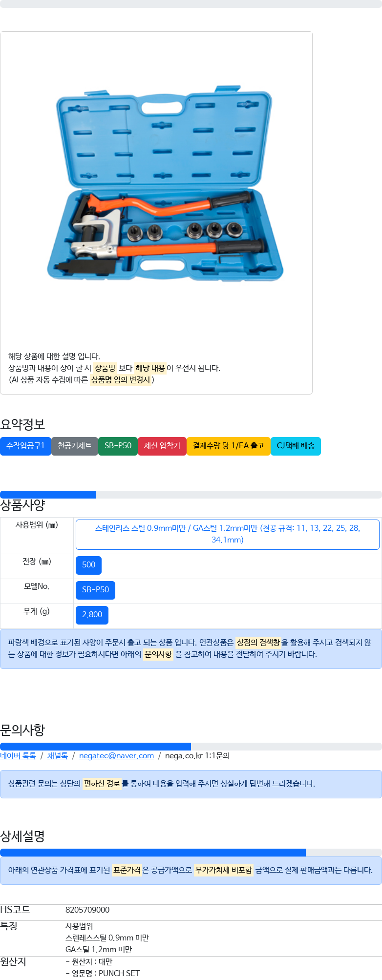Select the SB-P50 model number option

95,590
